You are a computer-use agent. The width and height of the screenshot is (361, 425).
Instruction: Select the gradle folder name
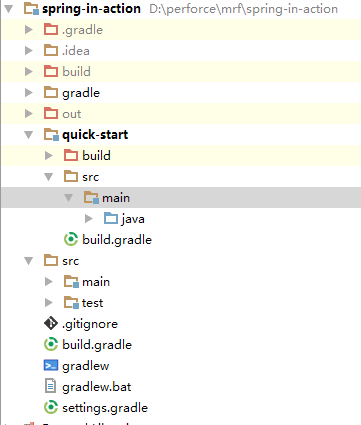tap(81, 93)
